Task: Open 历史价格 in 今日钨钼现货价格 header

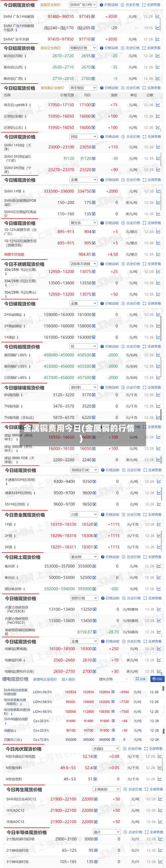Action: 131,347
